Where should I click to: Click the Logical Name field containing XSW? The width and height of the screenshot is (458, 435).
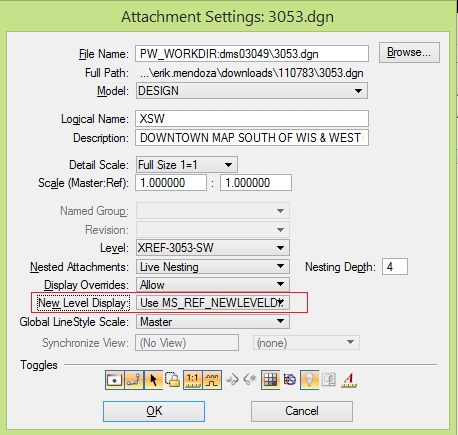pos(252,119)
